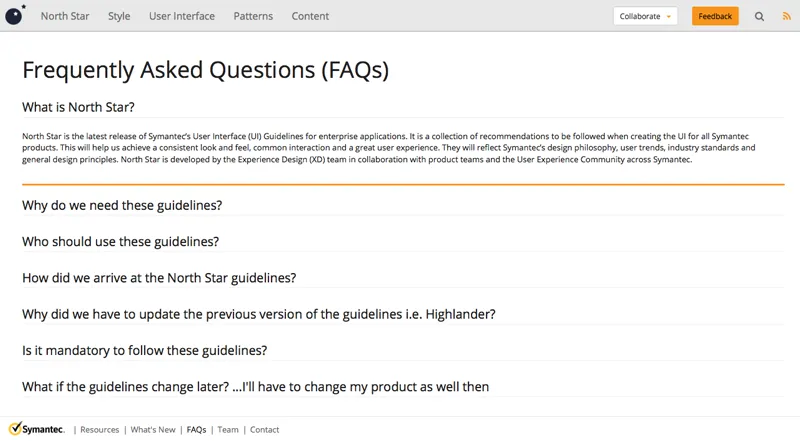
Task: Follow the Resources footer link
Action: point(99,430)
